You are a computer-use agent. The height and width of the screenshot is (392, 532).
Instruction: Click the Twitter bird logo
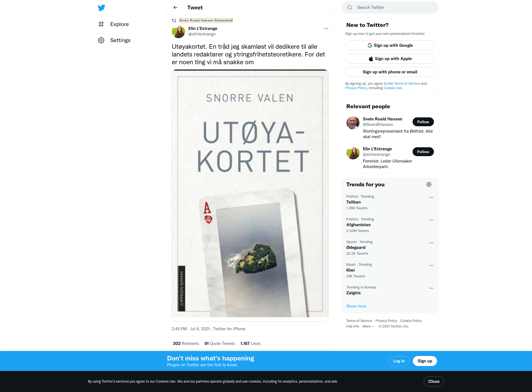pos(101,7)
